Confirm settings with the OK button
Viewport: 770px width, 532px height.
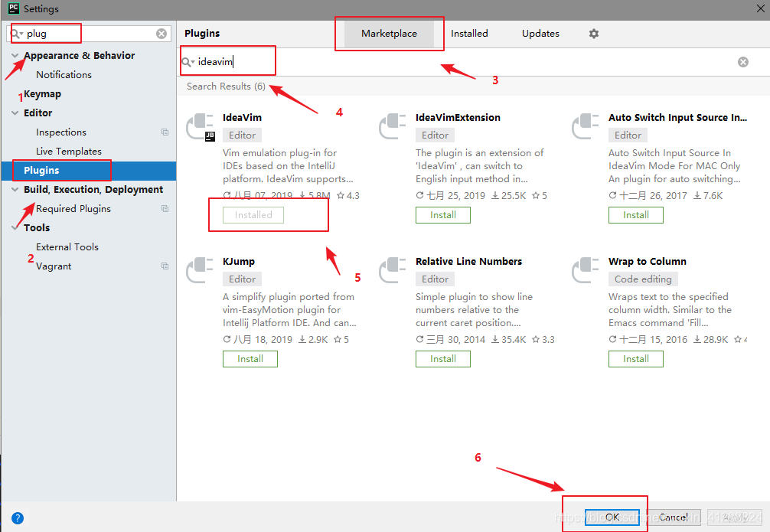click(x=612, y=517)
